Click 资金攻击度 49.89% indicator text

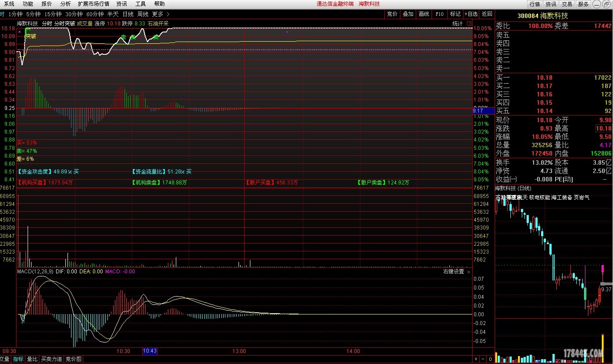tap(48, 172)
